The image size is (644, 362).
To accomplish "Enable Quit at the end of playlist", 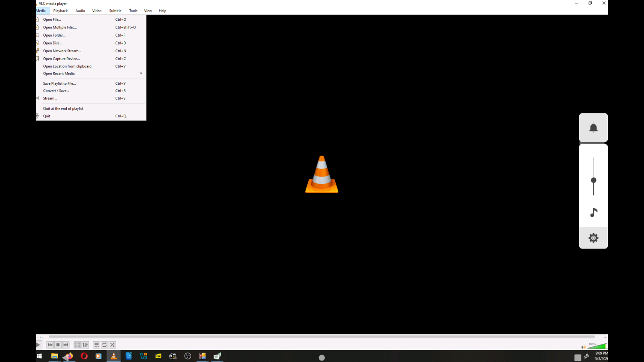I will point(91,108).
